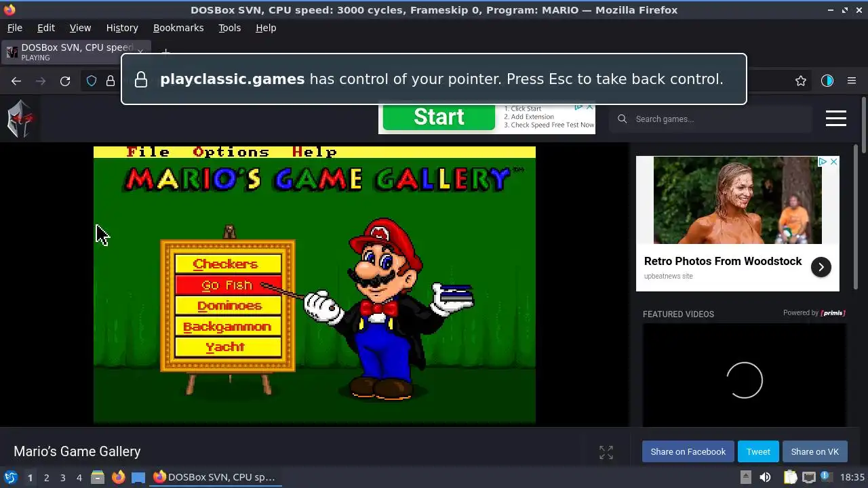Click Share on Facebook button
Image resolution: width=868 pixels, height=488 pixels.
688,452
